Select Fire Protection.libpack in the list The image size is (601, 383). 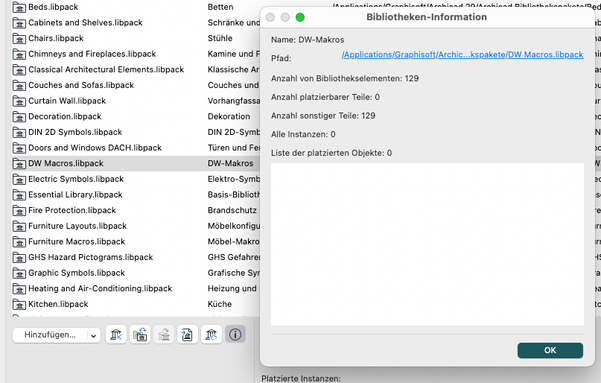(72, 210)
